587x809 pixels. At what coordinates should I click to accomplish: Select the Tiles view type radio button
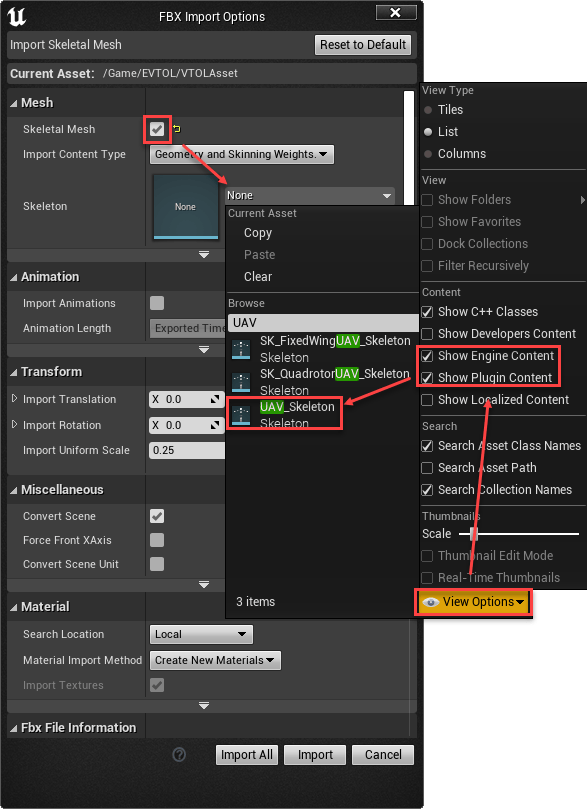pyautogui.click(x=428, y=110)
